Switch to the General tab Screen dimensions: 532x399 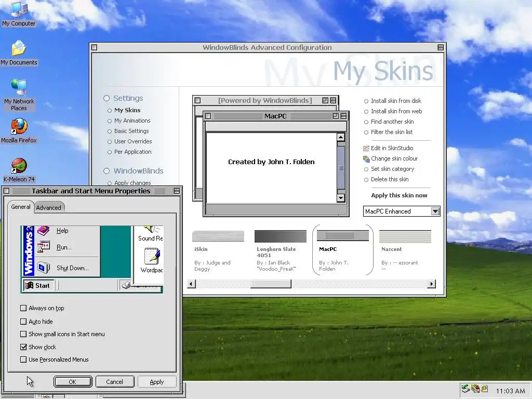pos(21,207)
